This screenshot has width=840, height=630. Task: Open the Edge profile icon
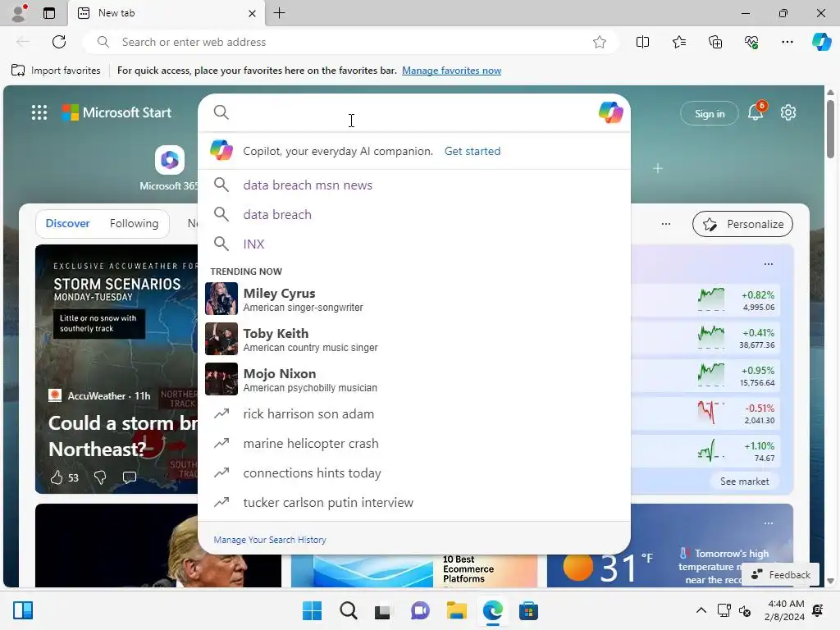tap(20, 13)
